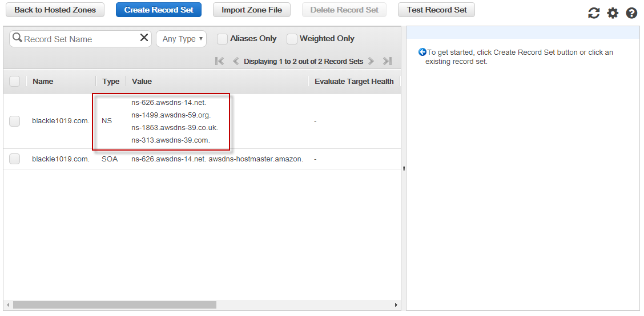Enable the Aliases Only checkbox
The height and width of the screenshot is (316, 644).
(x=222, y=39)
